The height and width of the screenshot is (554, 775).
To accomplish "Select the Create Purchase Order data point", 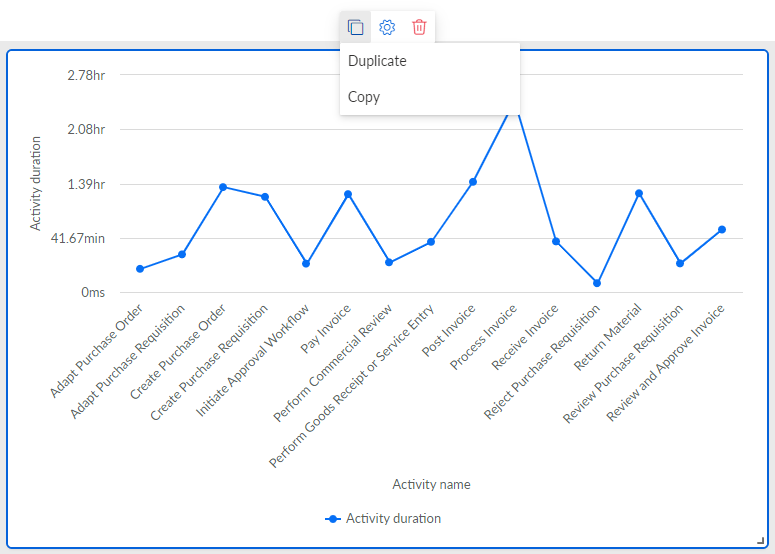I will 223,187.
